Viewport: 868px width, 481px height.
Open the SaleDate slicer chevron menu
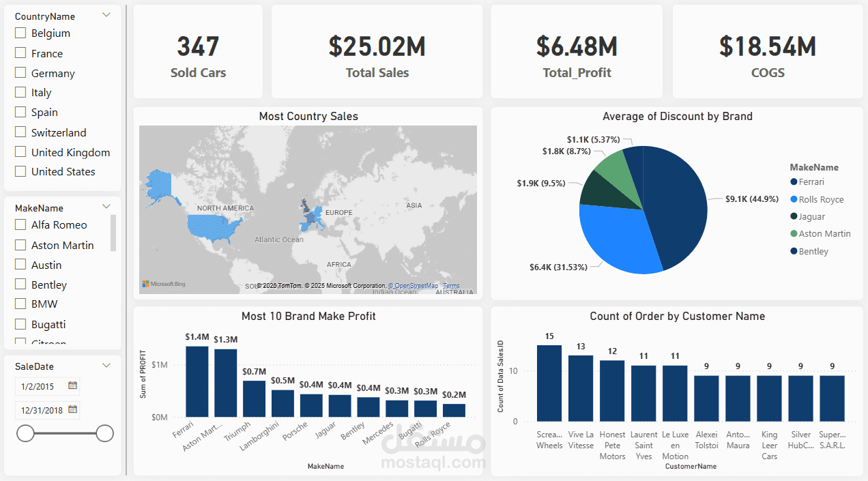106,366
